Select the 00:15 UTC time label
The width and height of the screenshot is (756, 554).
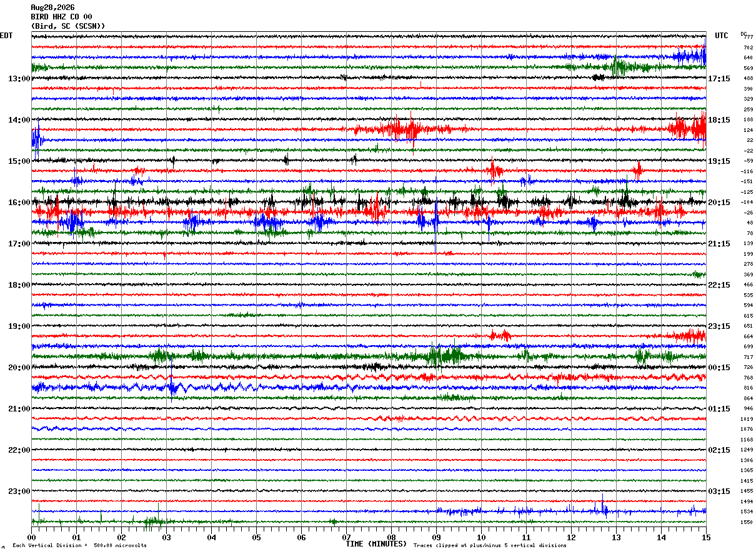click(x=719, y=368)
